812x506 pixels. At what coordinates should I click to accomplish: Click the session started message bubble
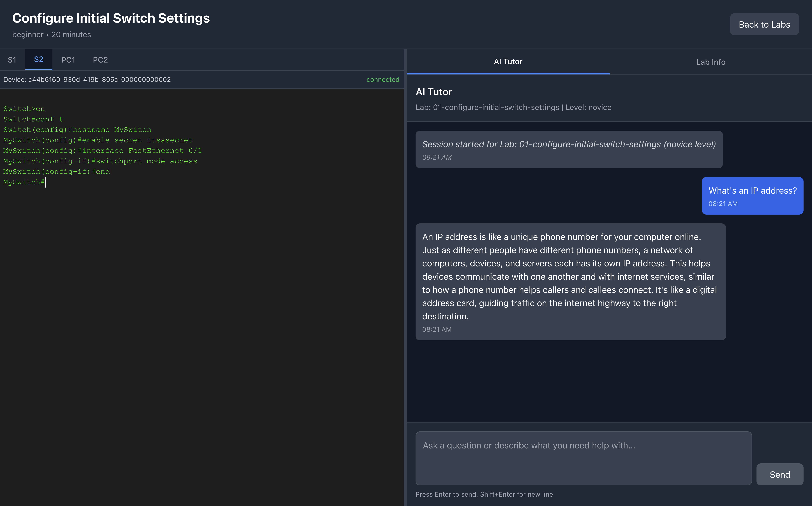[x=568, y=149]
